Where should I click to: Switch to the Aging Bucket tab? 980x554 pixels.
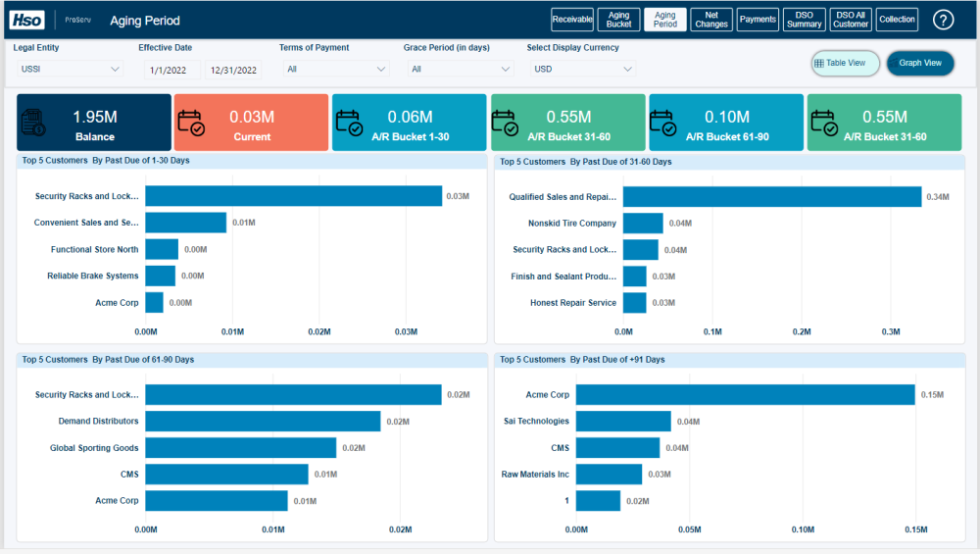click(618, 20)
